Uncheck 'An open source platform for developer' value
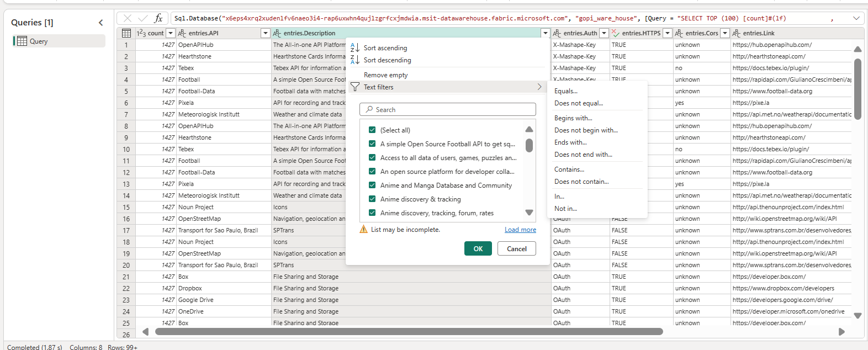The height and width of the screenshot is (350, 868). point(372,171)
